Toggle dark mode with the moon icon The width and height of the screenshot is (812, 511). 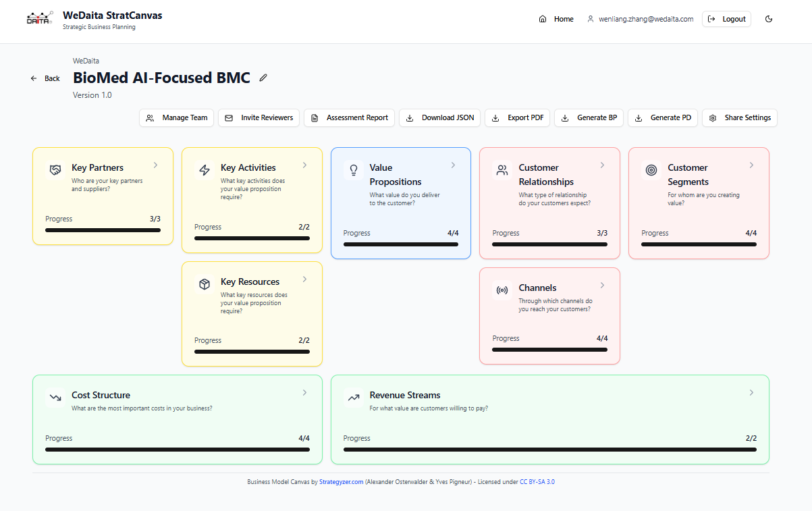[x=769, y=19]
